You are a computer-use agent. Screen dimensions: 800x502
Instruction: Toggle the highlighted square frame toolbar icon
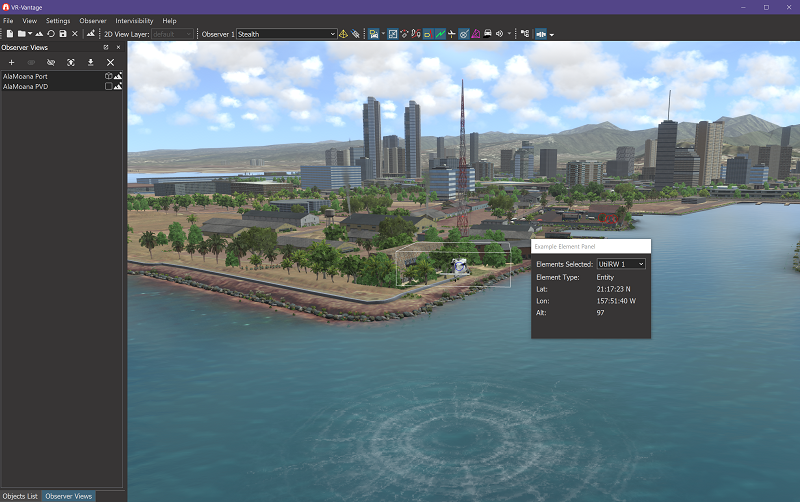[392, 34]
